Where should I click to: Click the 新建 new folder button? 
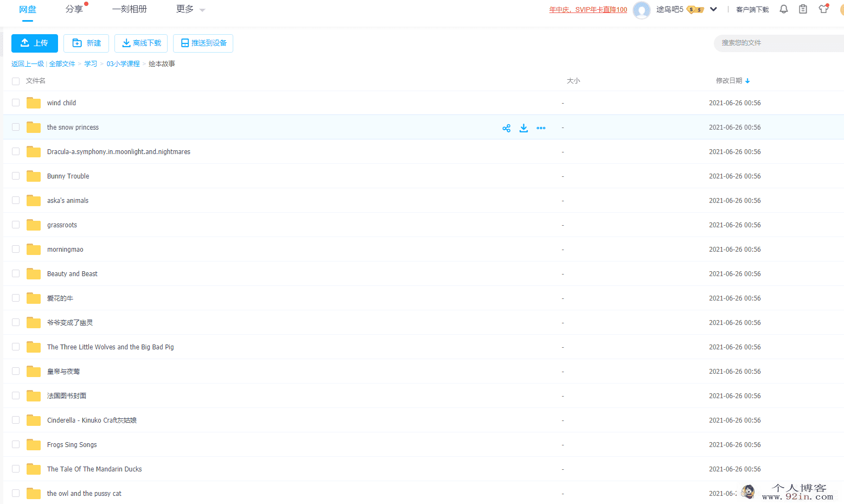pyautogui.click(x=86, y=43)
